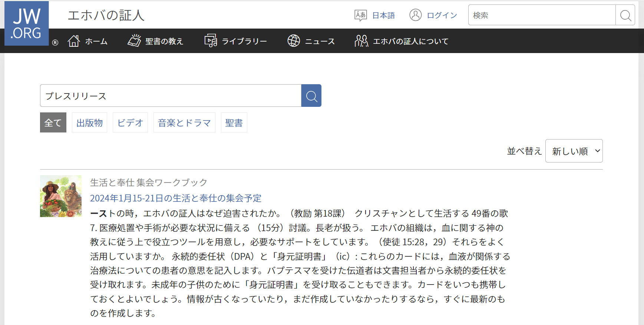Screen dimensions: 644x325
Task: Click the library media icon
Action: point(211,41)
